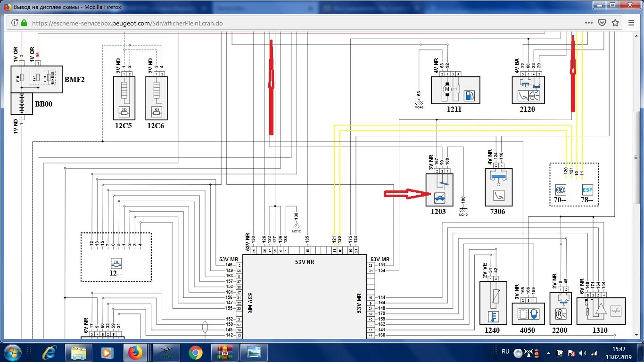Open the volume speaker control
The image size is (644, 362).
pyautogui.click(x=583, y=353)
